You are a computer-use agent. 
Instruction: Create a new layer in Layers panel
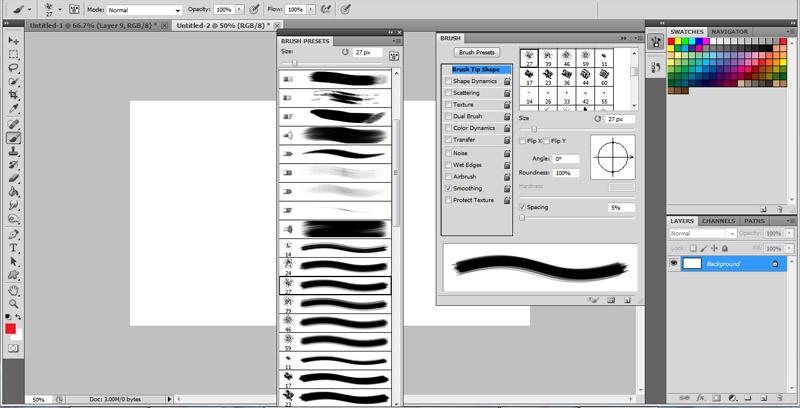764,397
